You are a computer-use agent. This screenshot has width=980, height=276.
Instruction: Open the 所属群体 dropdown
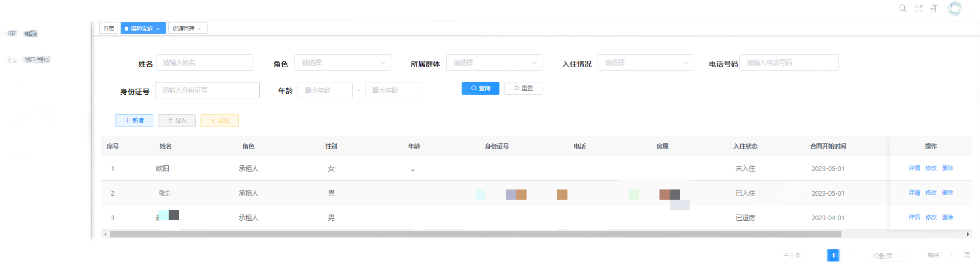(x=494, y=62)
